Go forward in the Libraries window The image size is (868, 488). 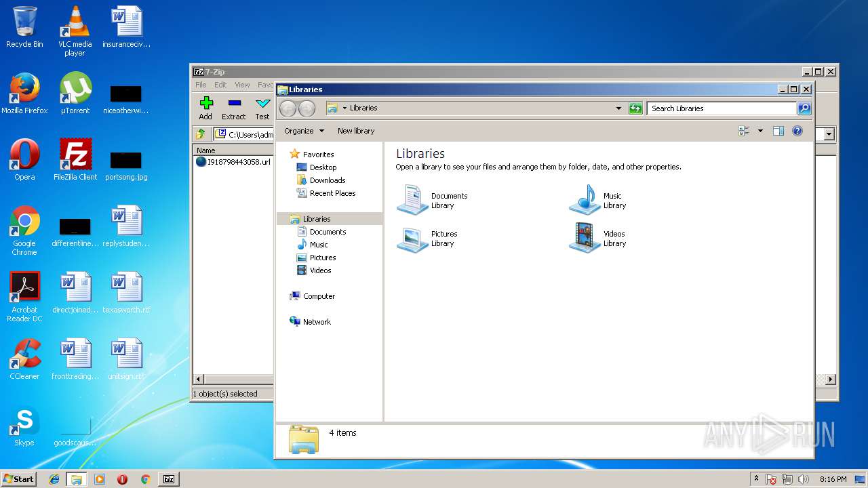tap(307, 108)
